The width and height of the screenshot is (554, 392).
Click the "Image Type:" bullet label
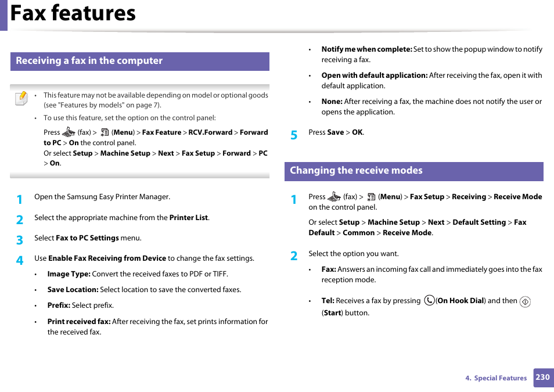(x=69, y=274)
